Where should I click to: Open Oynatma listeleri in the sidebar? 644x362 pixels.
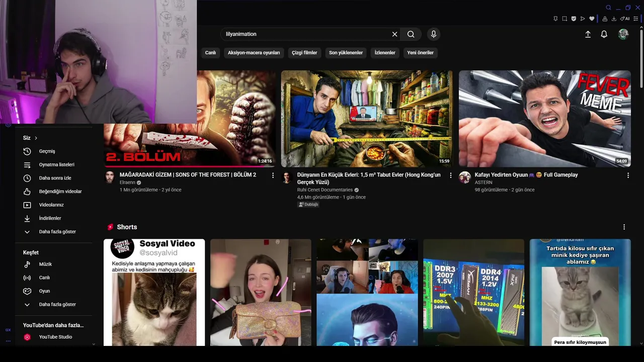click(55, 165)
